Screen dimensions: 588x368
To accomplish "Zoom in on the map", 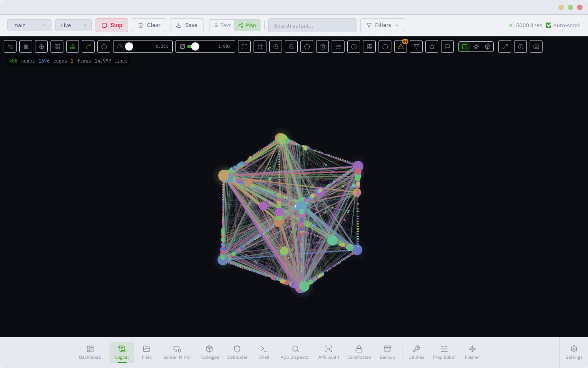I will point(276,46).
